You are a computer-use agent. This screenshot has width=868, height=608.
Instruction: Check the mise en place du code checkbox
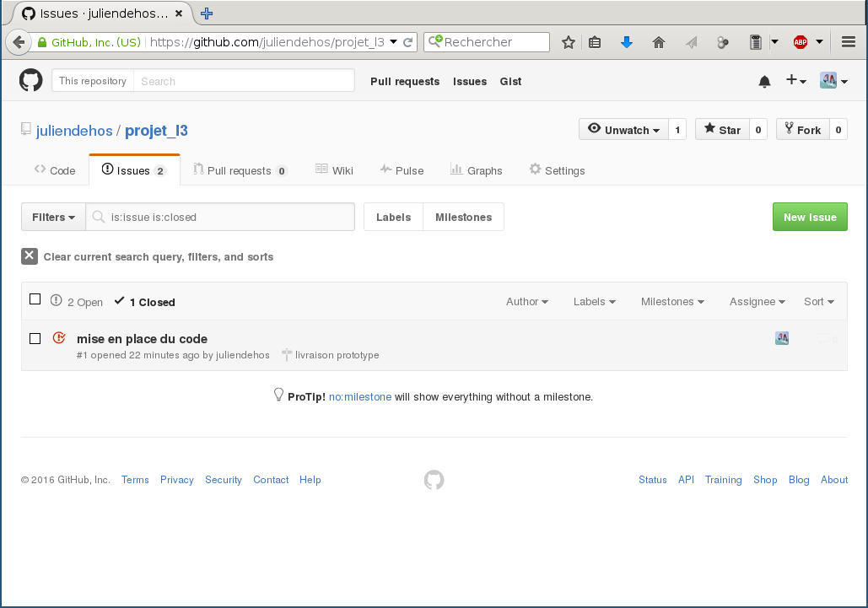tap(35, 339)
